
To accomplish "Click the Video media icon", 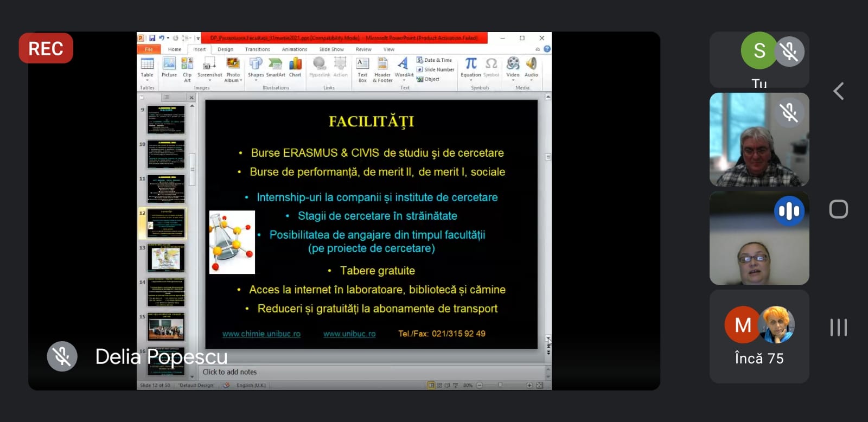I will coord(513,63).
